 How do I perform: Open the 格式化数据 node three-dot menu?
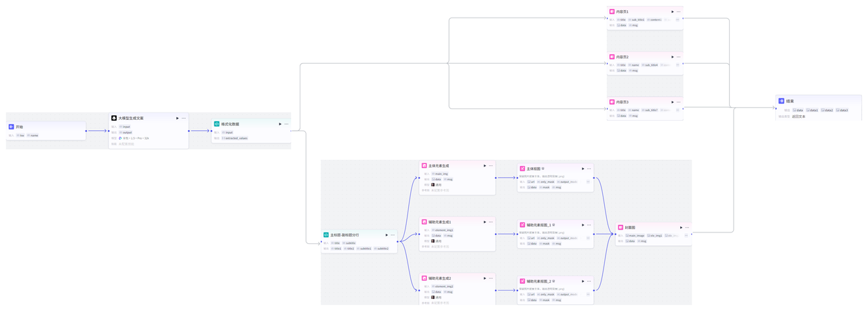point(287,124)
